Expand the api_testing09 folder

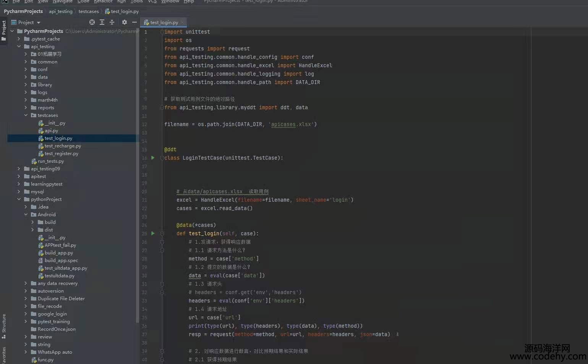point(19,169)
